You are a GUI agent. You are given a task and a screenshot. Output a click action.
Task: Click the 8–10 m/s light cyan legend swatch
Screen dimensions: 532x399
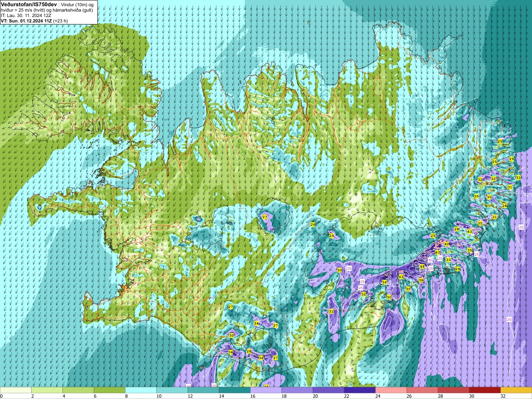(141, 390)
